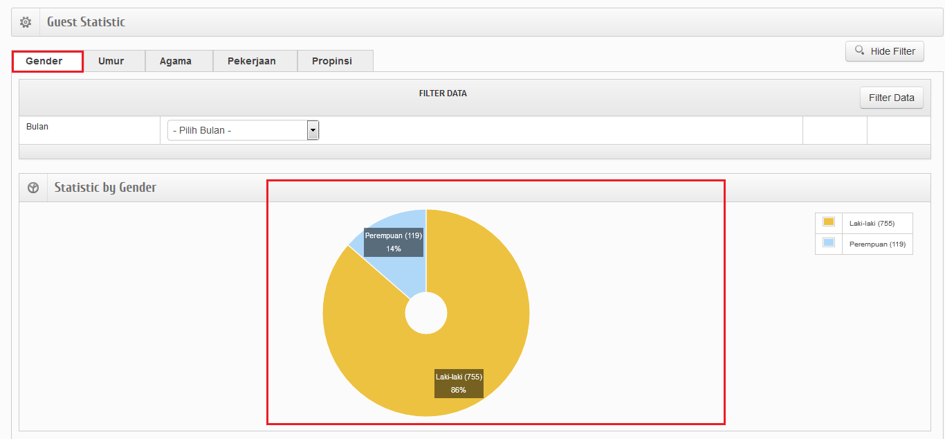
Task: Switch to the Propinsi tab
Action: (331, 61)
